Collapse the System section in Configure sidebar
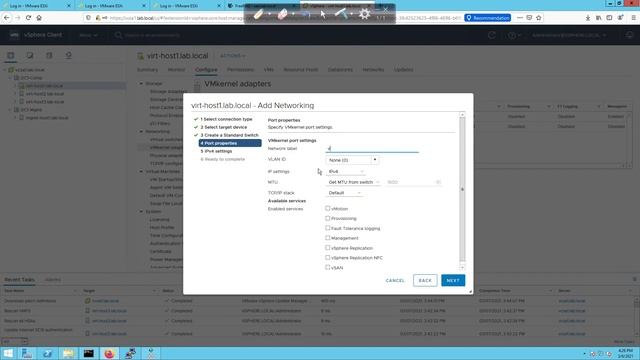The width and height of the screenshot is (640, 360). click(141, 211)
